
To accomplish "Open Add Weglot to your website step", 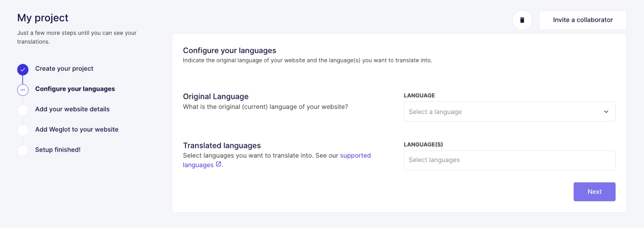I will (77, 129).
